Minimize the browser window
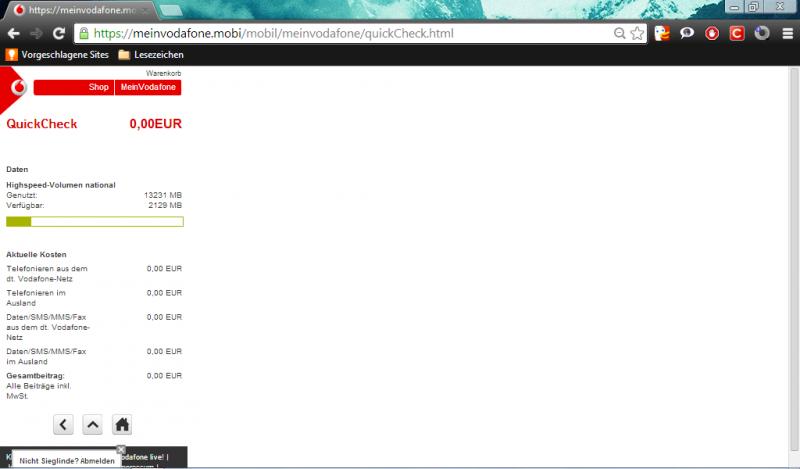 (734, 7)
